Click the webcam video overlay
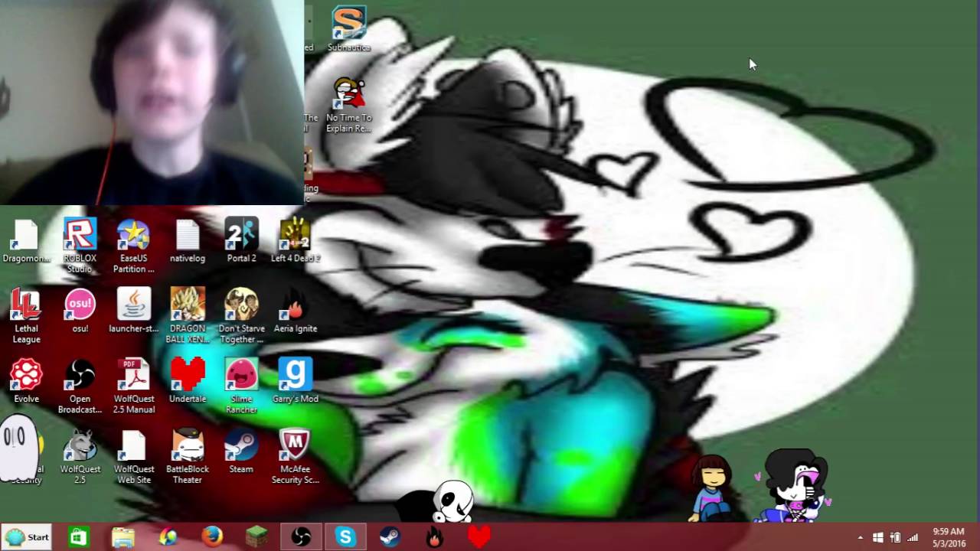This screenshot has height=551, width=980. (152, 102)
